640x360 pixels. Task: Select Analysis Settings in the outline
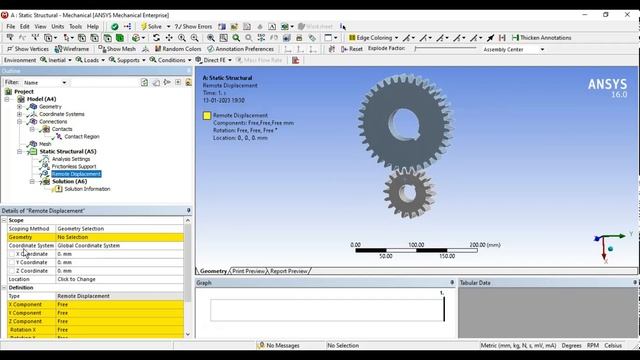71,159
